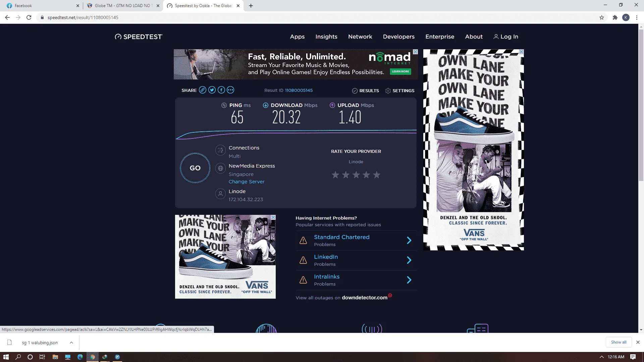Click the NewMedia Express globe icon

click(220, 168)
